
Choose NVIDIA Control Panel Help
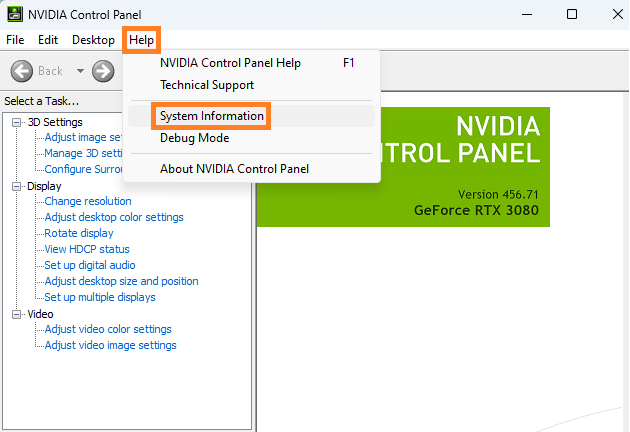coord(252,63)
